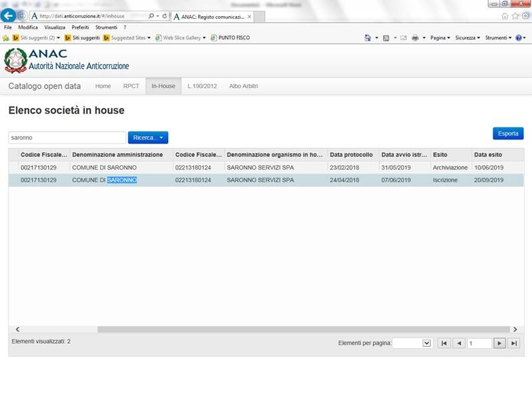
Task: Open the PUNTO FISCO favorites link
Action: pyautogui.click(x=230, y=38)
